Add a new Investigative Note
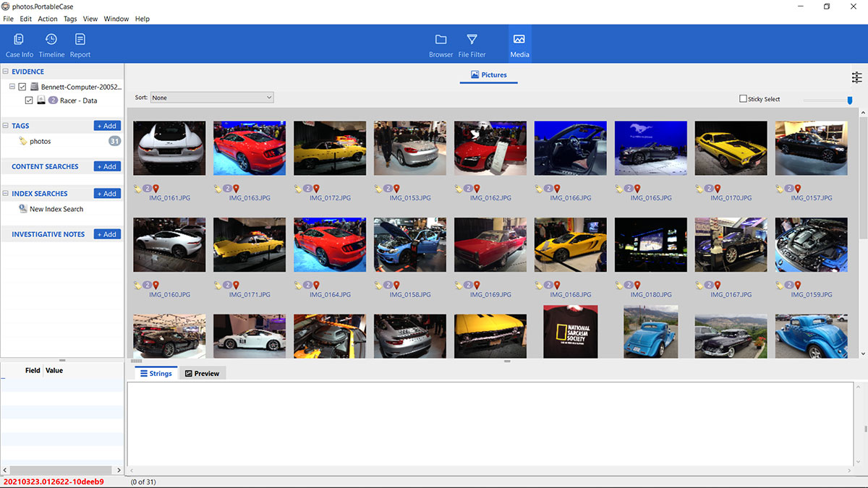 (x=107, y=234)
